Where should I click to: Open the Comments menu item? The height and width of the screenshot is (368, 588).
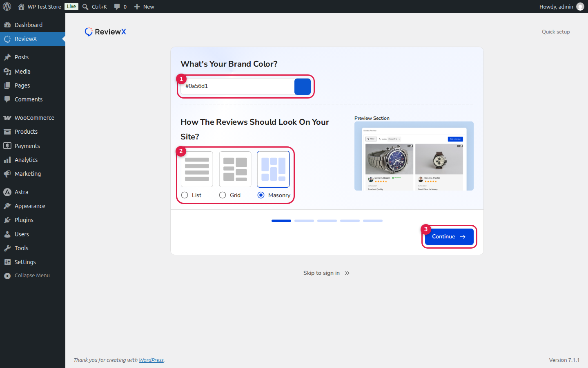(33, 99)
